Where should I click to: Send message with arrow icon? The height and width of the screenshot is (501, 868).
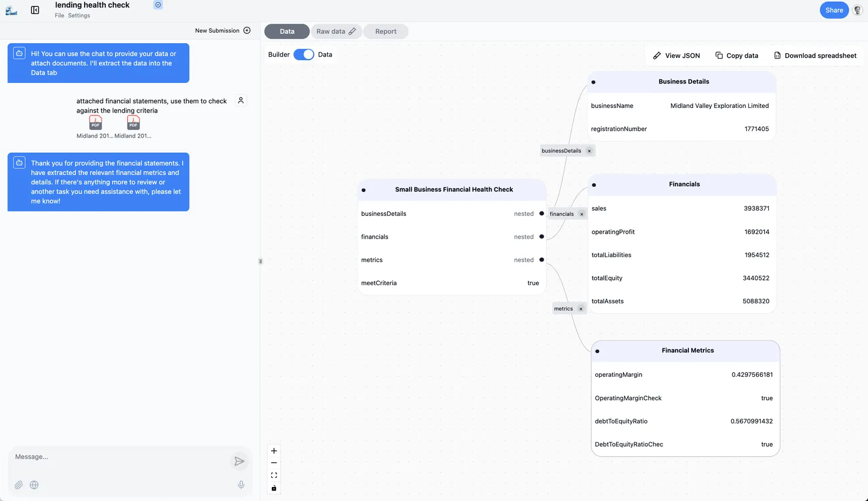(x=239, y=461)
